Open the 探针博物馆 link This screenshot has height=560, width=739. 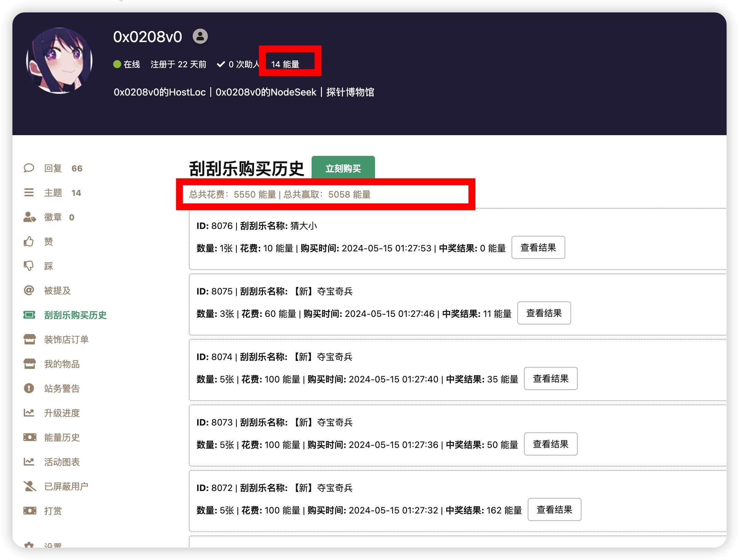pos(350,92)
